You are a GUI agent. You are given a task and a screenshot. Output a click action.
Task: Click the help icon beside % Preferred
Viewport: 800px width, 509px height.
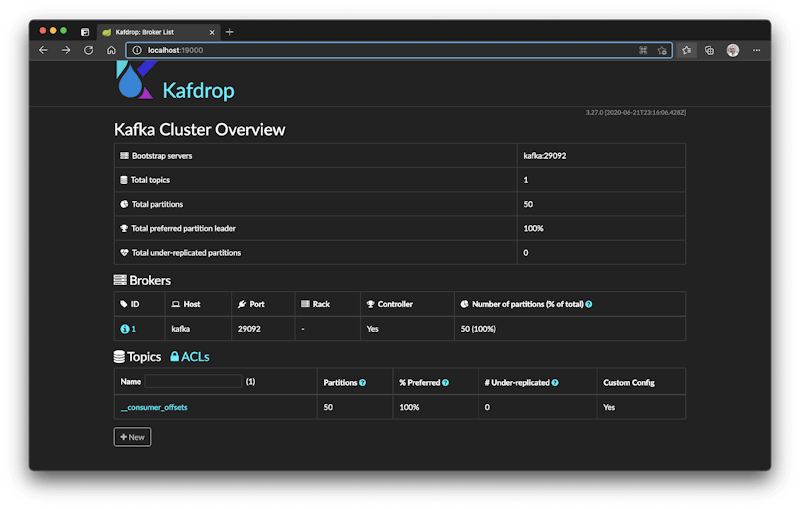445,382
